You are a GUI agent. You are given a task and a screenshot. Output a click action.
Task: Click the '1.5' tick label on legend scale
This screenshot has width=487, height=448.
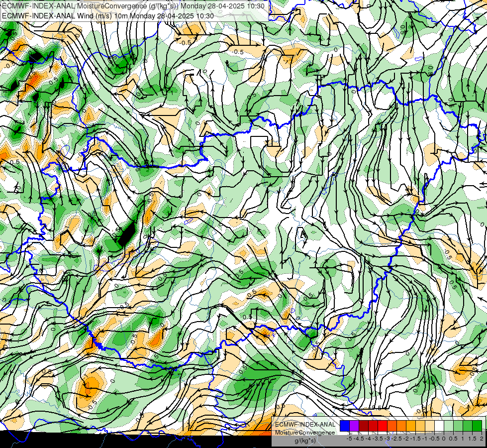[473, 439]
